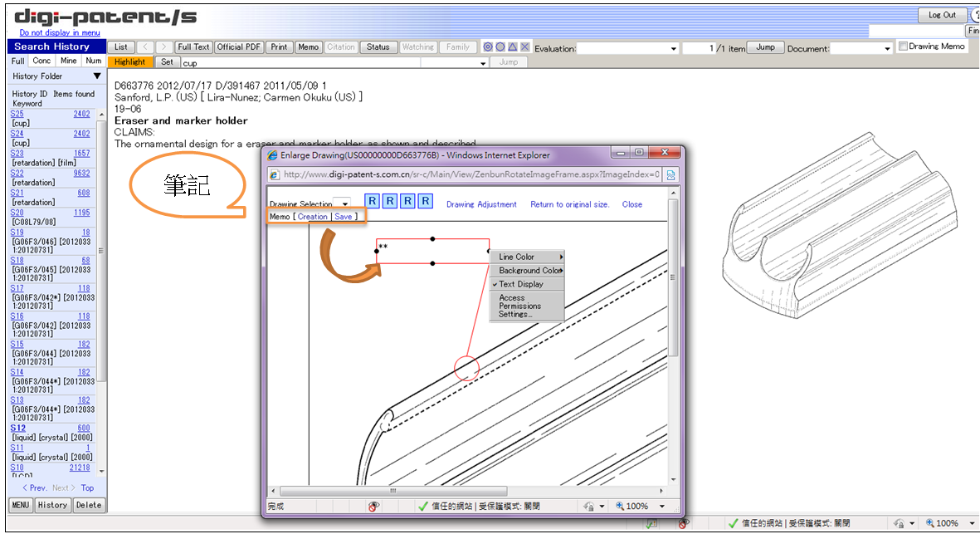
Task: Click the Log Out button
Action: (942, 15)
